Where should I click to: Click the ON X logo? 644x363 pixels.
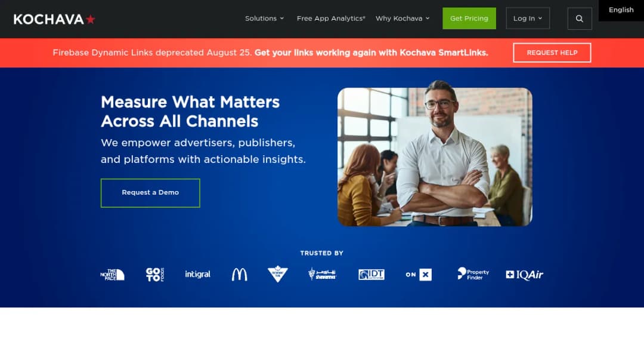(419, 275)
